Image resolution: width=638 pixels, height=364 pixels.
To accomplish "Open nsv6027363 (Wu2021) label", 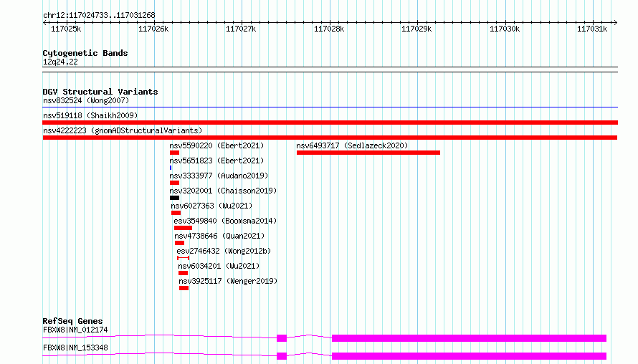I will point(211,206).
